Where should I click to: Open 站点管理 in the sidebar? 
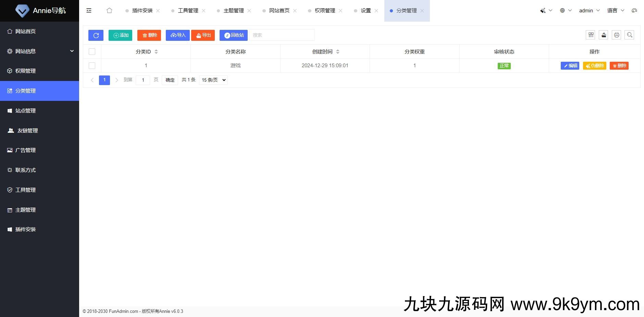[x=40, y=111]
